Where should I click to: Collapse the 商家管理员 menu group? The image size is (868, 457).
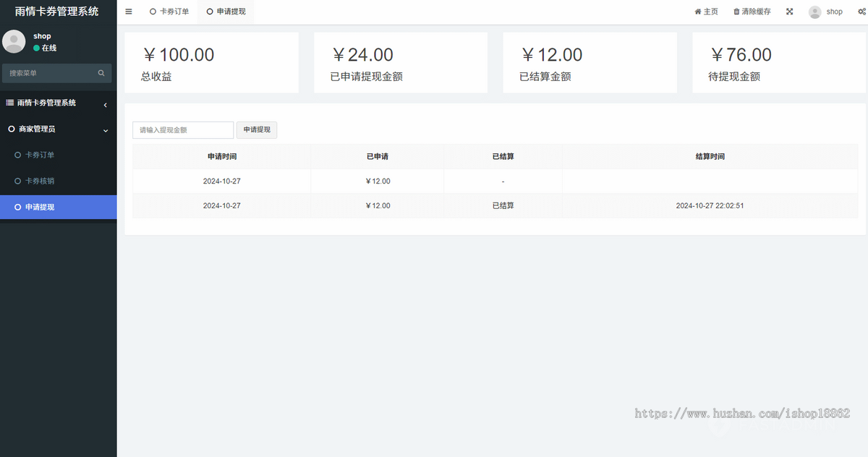coord(106,129)
